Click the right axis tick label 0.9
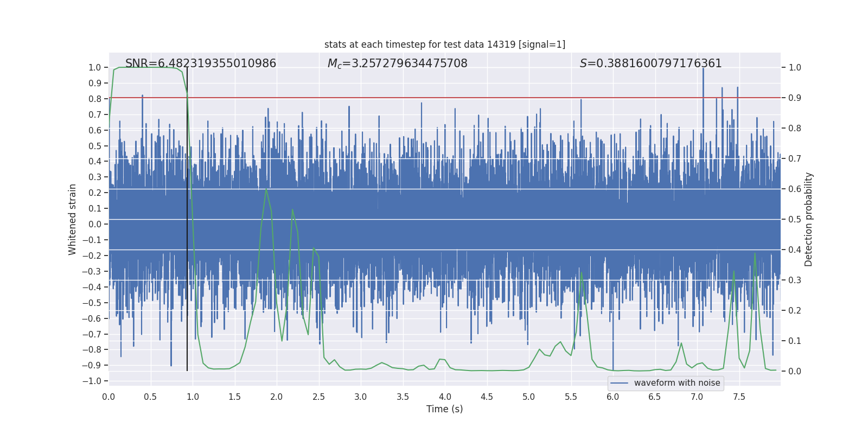Screen dimensions: 868x434 pos(795,98)
